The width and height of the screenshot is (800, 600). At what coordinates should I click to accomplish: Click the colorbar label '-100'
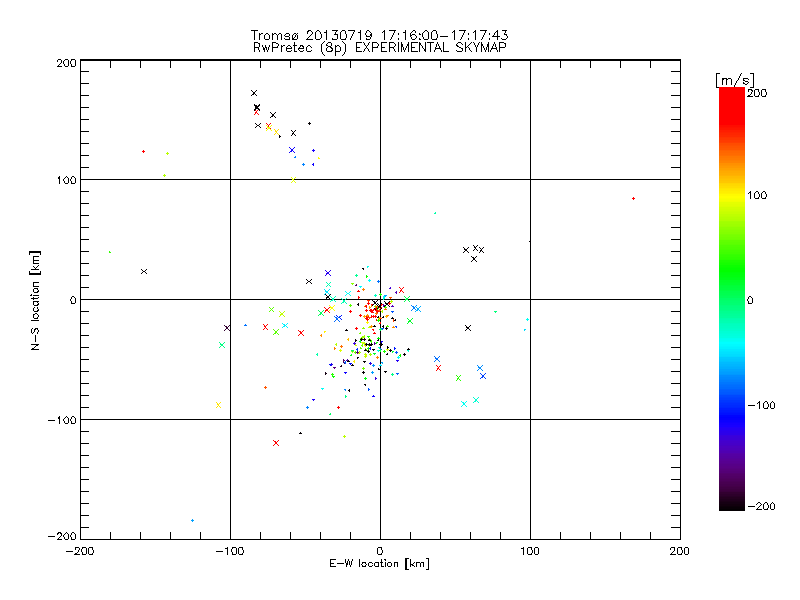coord(761,405)
